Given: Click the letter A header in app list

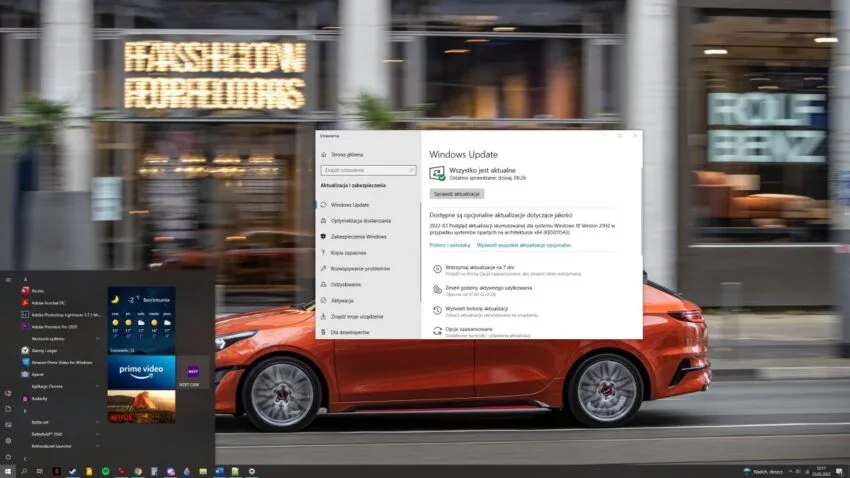Looking at the screenshot, I should point(25,280).
